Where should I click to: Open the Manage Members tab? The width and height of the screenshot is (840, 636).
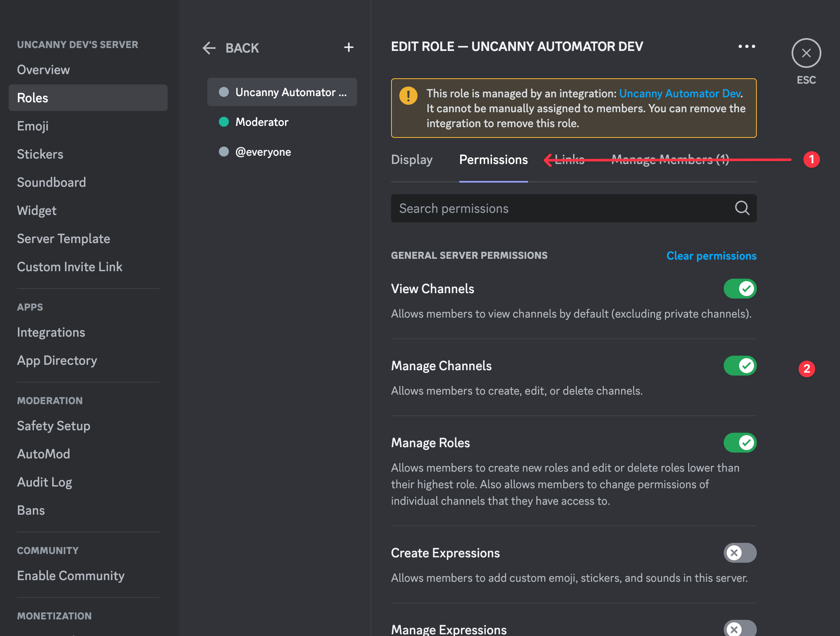point(670,159)
